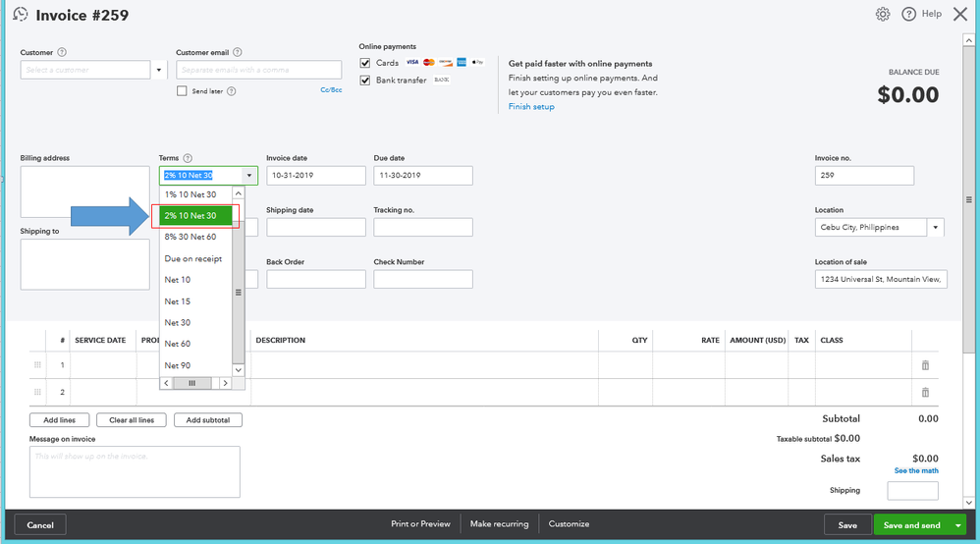
Task: Click the Billing address text box
Action: [x=85, y=191]
